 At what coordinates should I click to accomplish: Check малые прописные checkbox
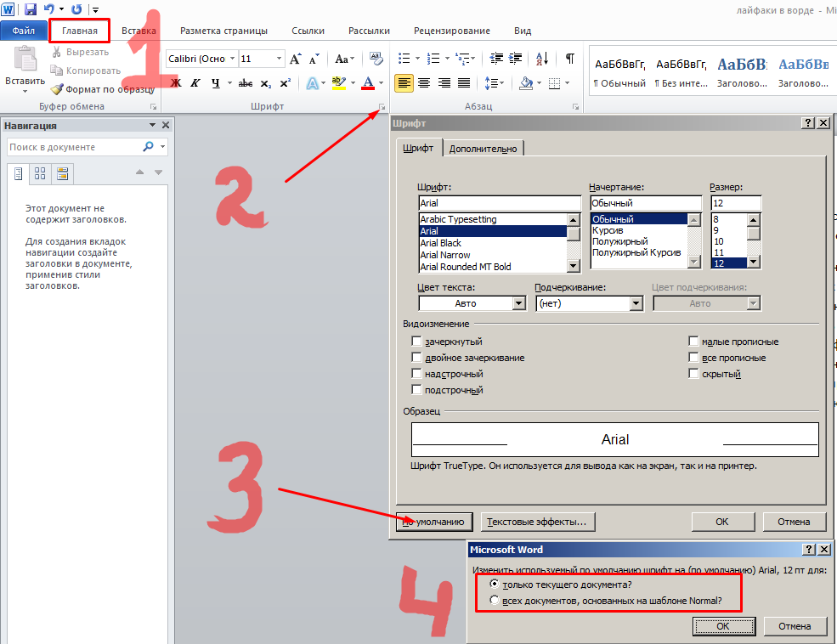pos(693,341)
